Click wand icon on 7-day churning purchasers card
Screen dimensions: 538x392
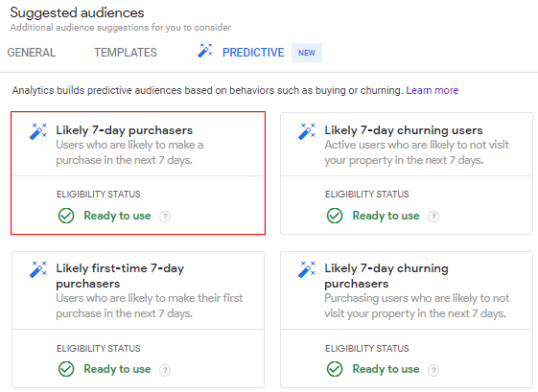pyautogui.click(x=307, y=269)
